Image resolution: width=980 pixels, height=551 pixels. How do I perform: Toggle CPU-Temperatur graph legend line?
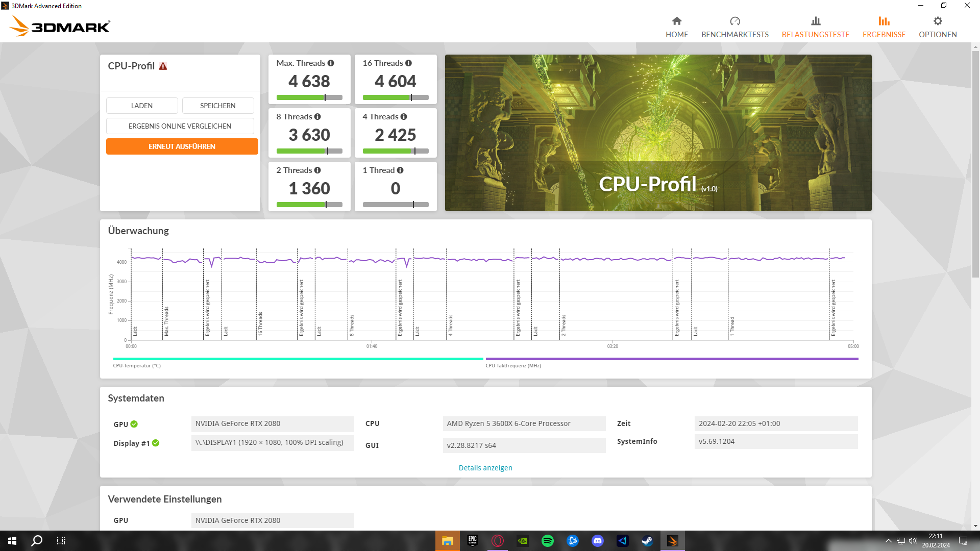click(298, 359)
